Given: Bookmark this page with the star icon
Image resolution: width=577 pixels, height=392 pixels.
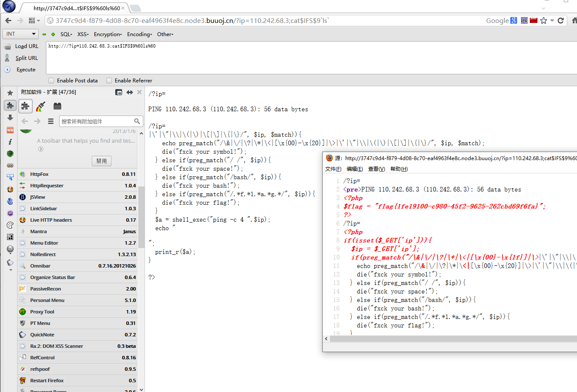Looking at the screenshot, I should 543,20.
